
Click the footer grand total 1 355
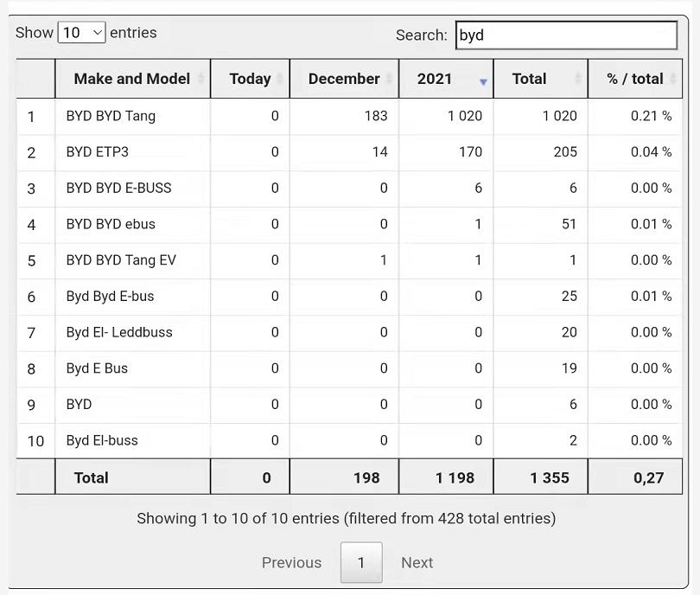(550, 478)
